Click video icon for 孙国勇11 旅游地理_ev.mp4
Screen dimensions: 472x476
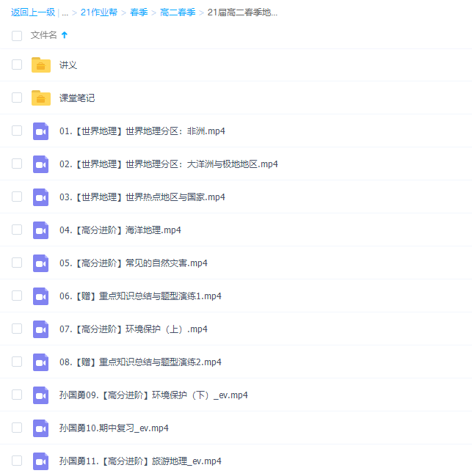pos(41,461)
